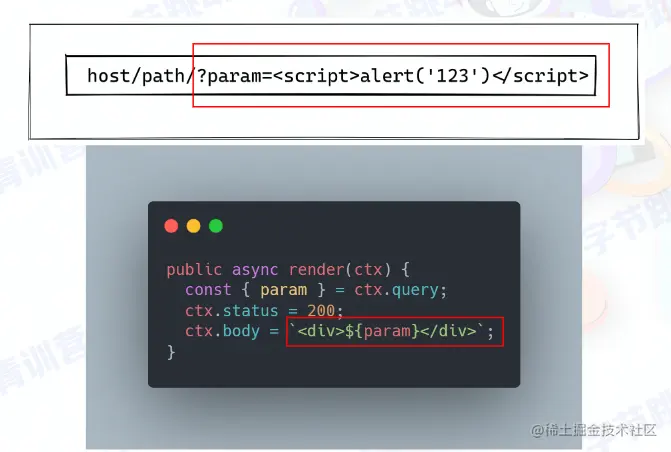Click 'param' variable in destructuring braces
The image size is (671, 452).
(x=283, y=291)
